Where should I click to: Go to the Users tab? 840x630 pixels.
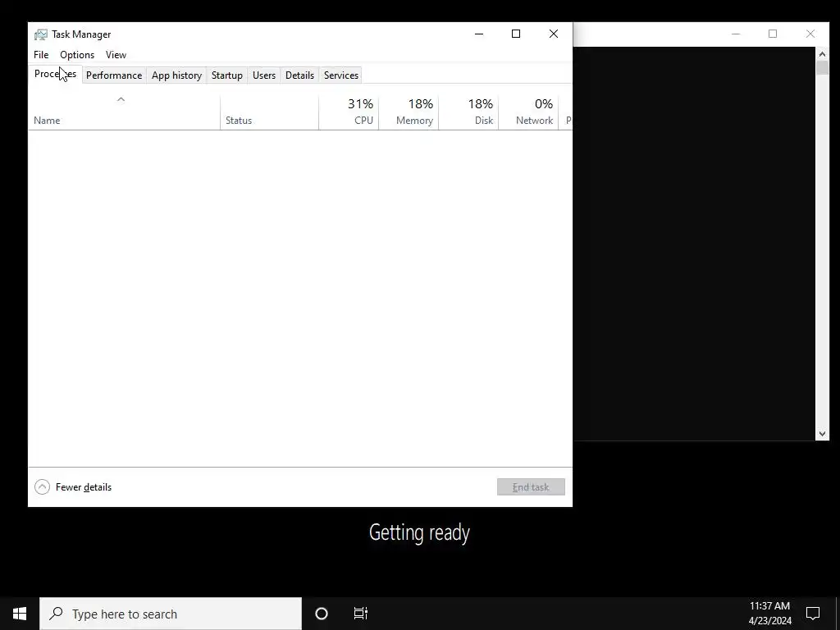pos(264,75)
